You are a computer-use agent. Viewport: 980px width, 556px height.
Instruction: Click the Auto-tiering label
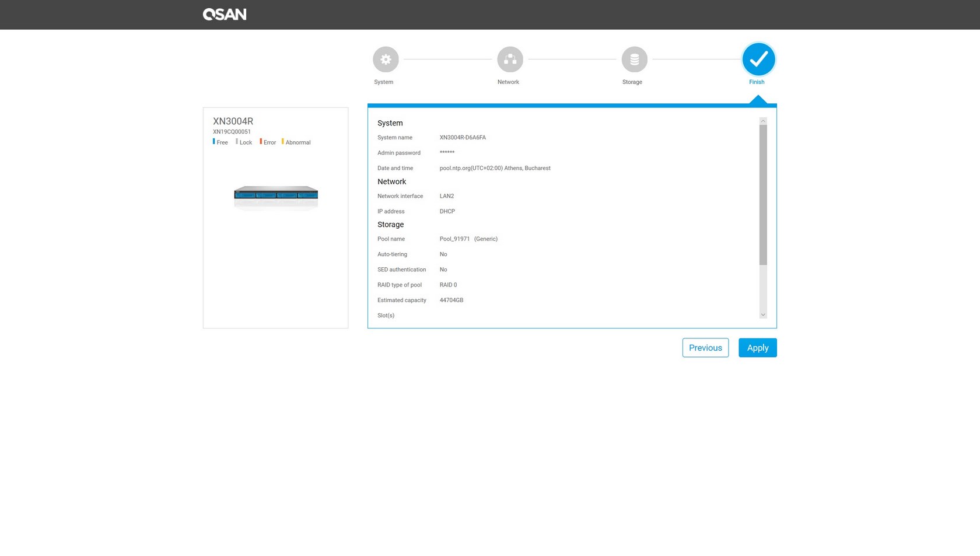pyautogui.click(x=393, y=254)
